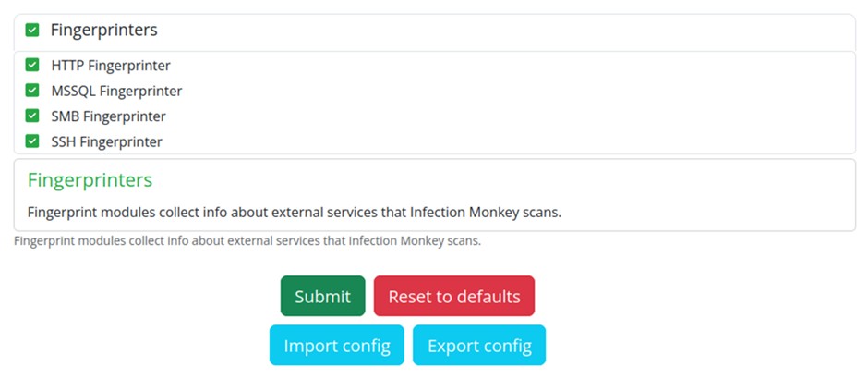Click the green Fingerprinters info heading

tap(90, 179)
